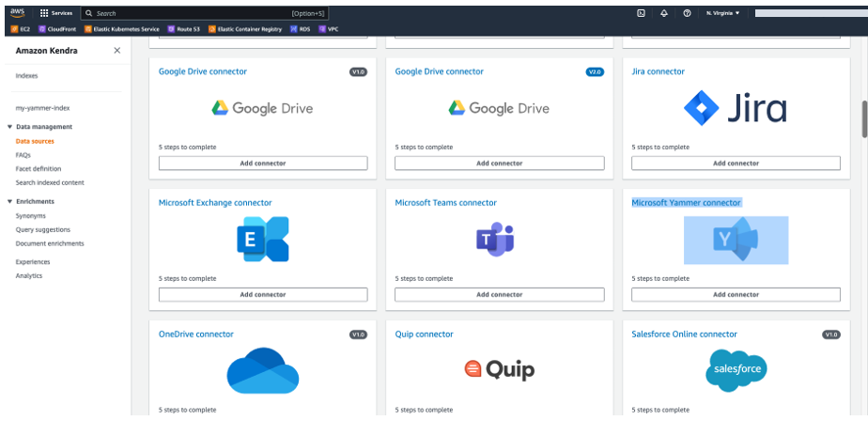Open the Elastic Kubernetes Service bookmark
This screenshot has width=868, height=436.
click(x=122, y=29)
